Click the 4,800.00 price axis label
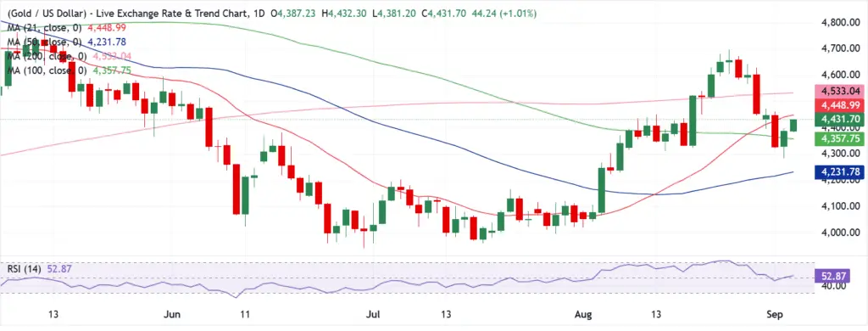This screenshot has height=331, width=868. (839, 23)
